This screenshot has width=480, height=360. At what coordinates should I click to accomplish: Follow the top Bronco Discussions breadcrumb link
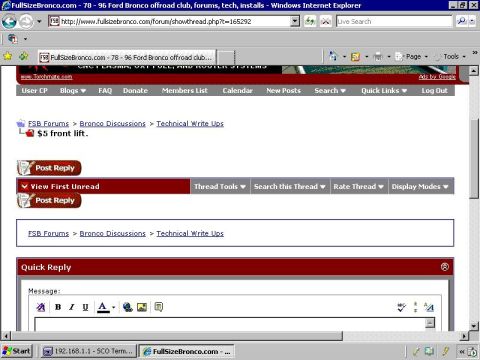tap(112, 124)
